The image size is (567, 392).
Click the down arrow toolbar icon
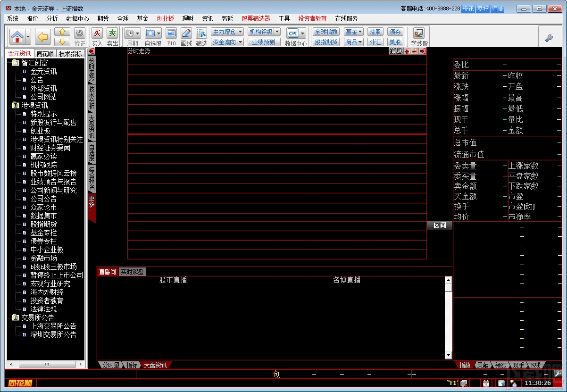[x=62, y=42]
